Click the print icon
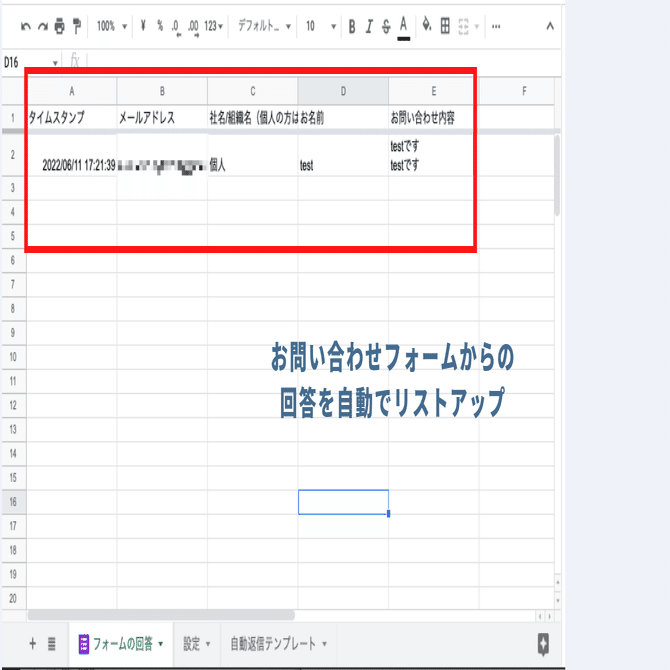The width and height of the screenshot is (670, 670). (x=59, y=26)
